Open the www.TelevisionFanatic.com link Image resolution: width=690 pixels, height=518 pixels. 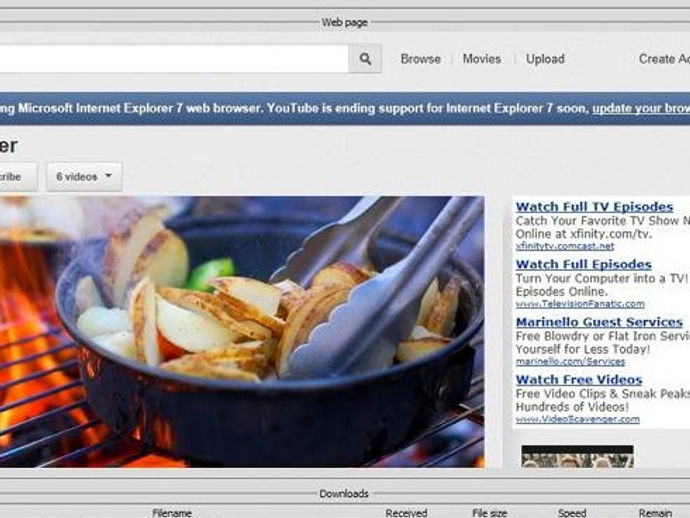click(x=580, y=304)
